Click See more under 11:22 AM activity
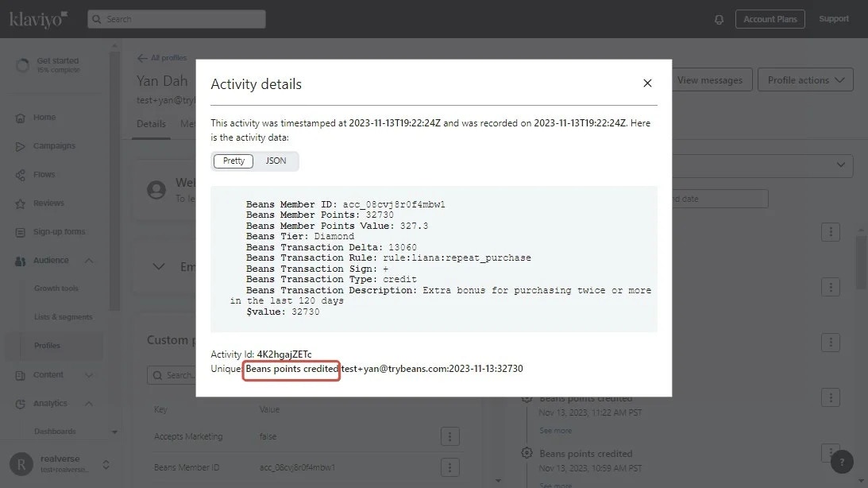 coord(555,431)
